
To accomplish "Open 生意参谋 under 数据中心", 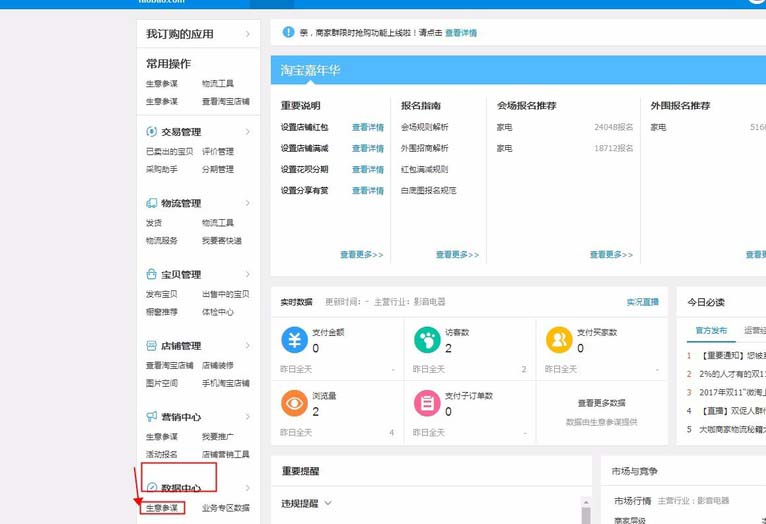I will 162,508.
